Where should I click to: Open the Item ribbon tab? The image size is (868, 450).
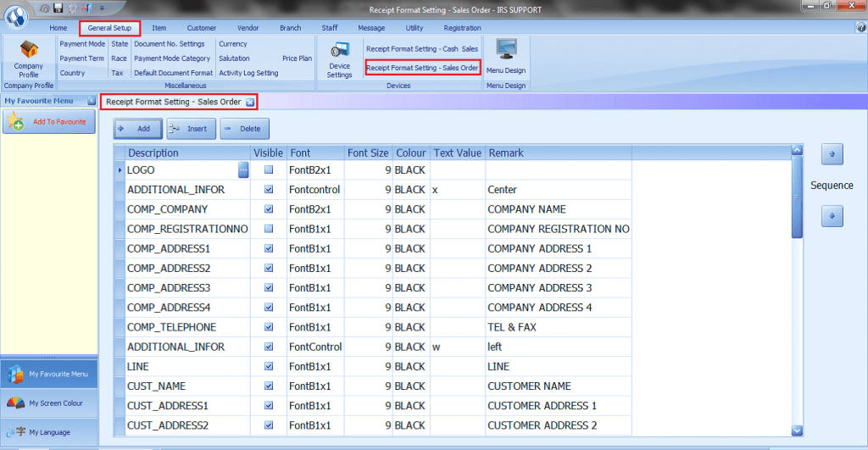159,28
